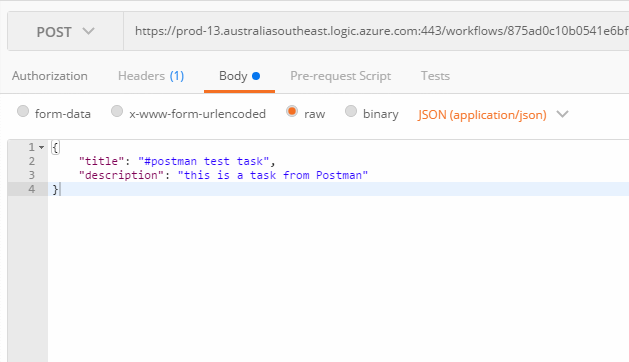The image size is (629, 362).
Task: Open the JSON (application/json) type dropdown
Action: [493, 115]
